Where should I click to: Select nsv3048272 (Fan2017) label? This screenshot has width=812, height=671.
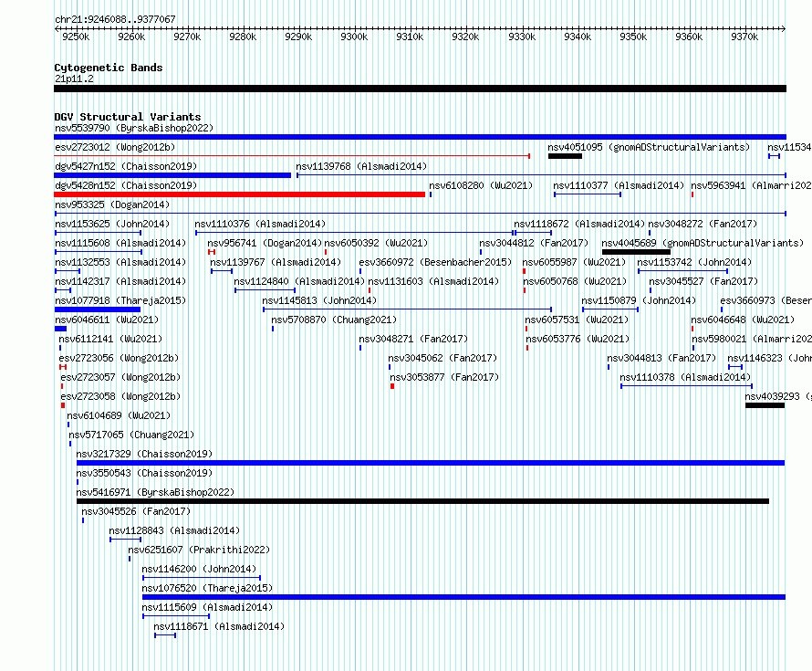tap(703, 224)
